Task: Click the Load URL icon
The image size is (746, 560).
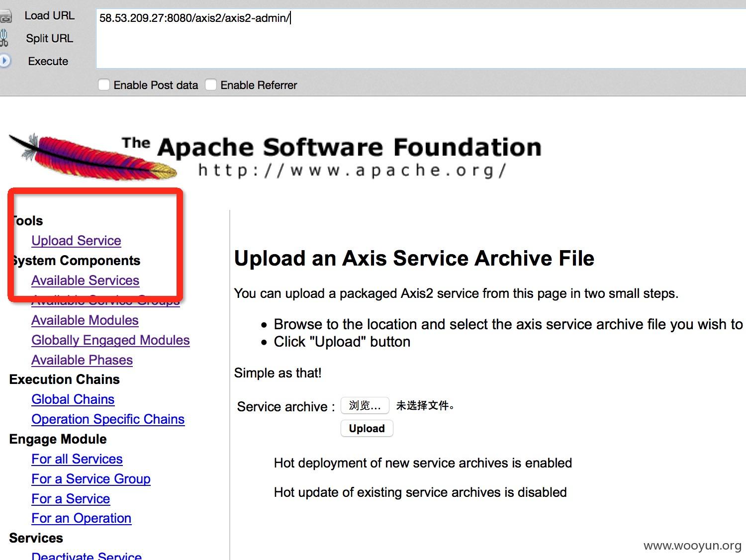Action: [5, 17]
